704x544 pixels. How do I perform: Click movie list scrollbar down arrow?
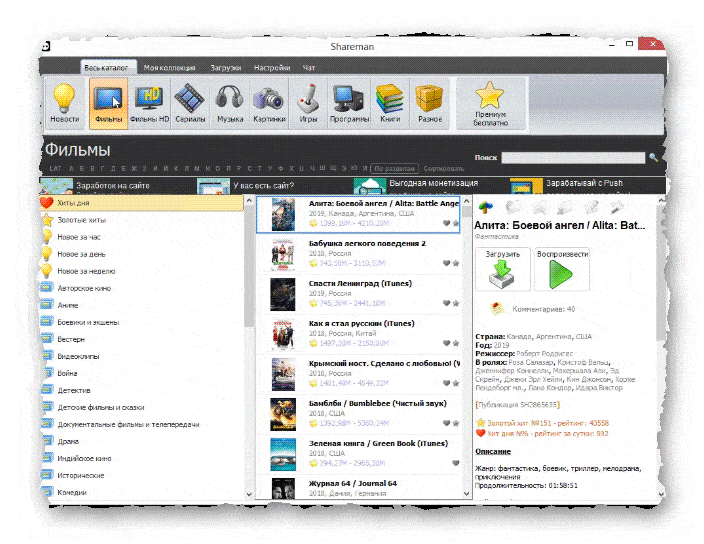click(466, 494)
